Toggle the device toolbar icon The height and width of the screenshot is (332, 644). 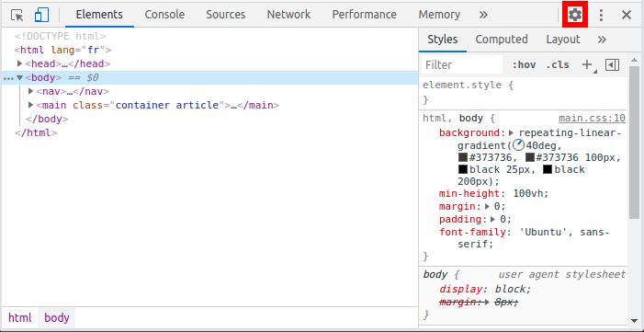[42, 16]
